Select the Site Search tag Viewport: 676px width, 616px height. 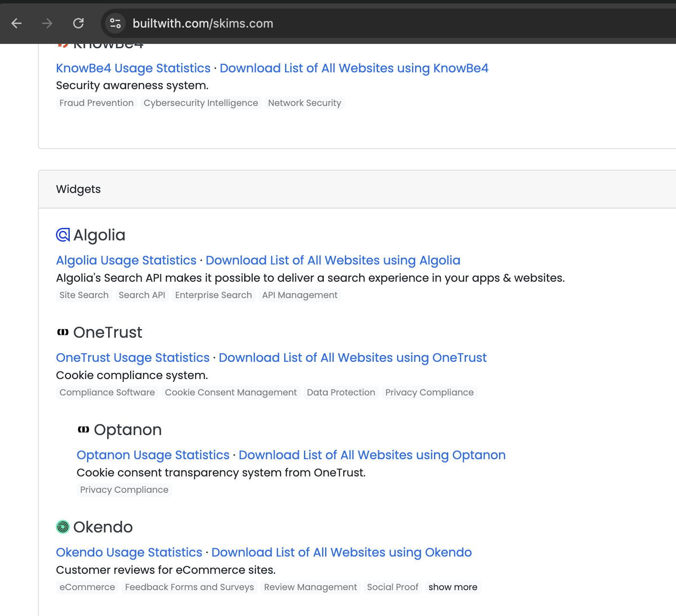point(84,295)
